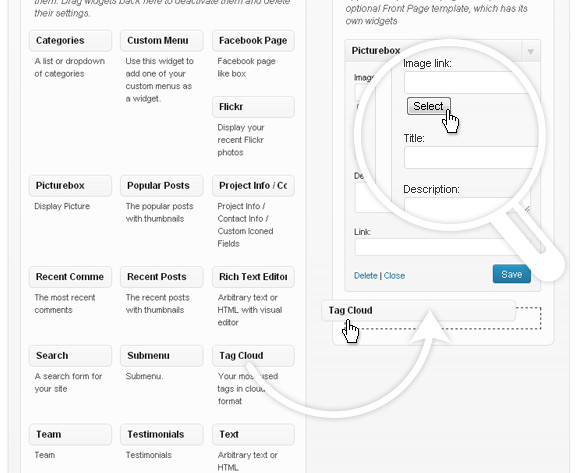Pick the Facebook Page widget
Image resolution: width=579 pixels, height=473 pixels.
point(253,41)
